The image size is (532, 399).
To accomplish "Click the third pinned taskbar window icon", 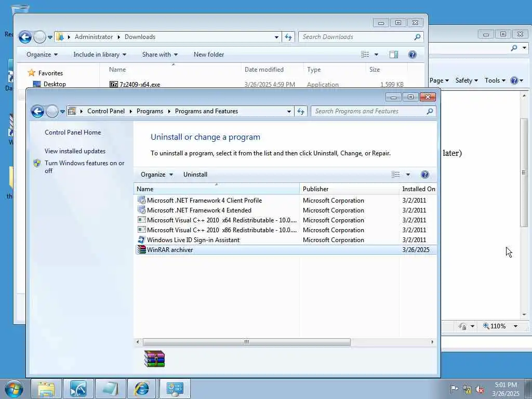I will (x=110, y=389).
